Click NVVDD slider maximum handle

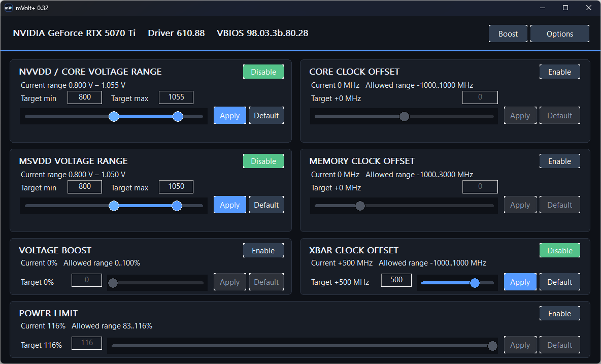pyautogui.click(x=178, y=116)
